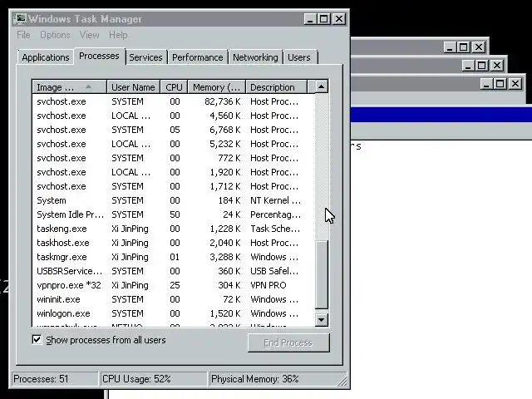Select the winlogon.exe process

pos(173,313)
